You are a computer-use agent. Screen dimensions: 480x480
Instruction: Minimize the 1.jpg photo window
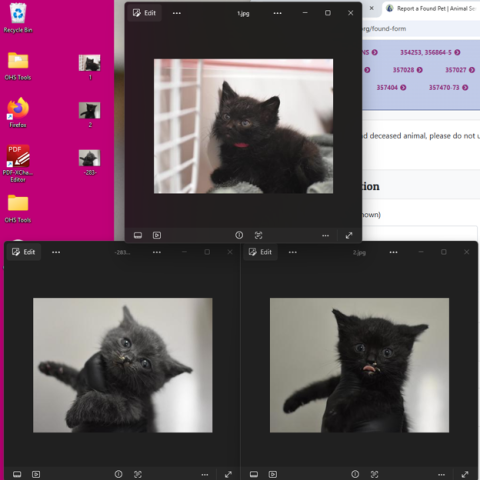(305, 13)
